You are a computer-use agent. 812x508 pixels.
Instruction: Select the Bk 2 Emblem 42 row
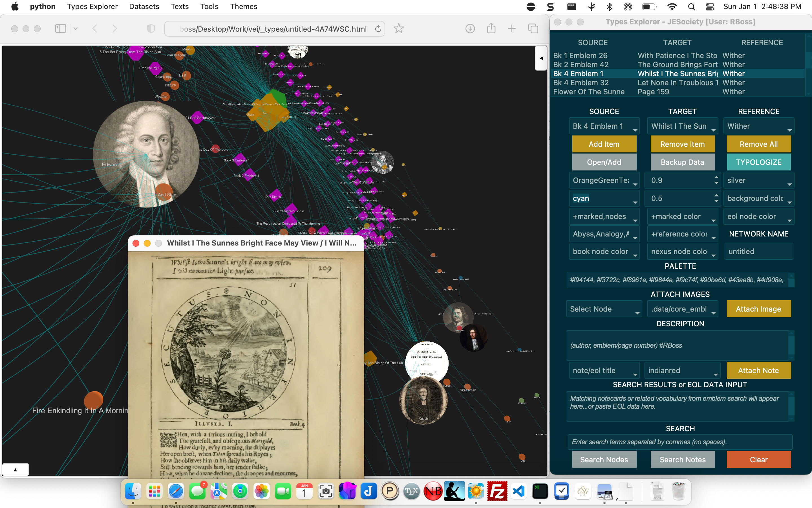pyautogui.click(x=678, y=65)
